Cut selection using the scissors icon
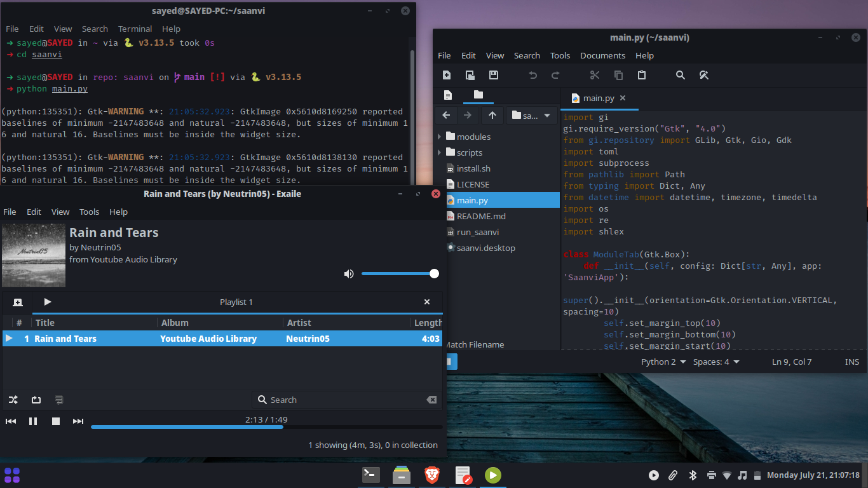The image size is (868, 488). tap(595, 75)
